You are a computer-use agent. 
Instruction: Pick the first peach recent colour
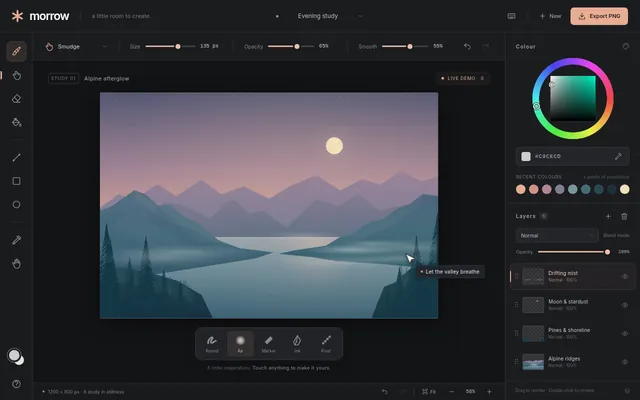tap(520, 189)
